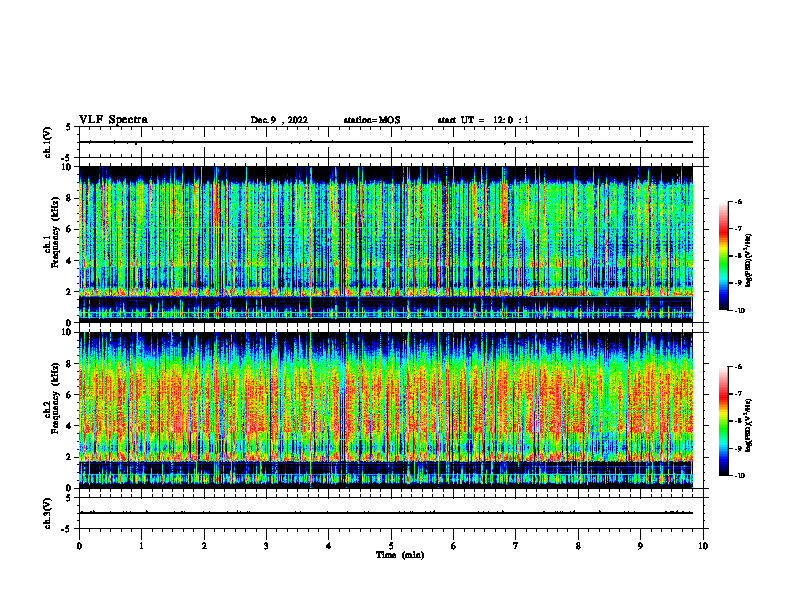
Task: Click the "0" tick on the time axis
Action: click(x=79, y=546)
